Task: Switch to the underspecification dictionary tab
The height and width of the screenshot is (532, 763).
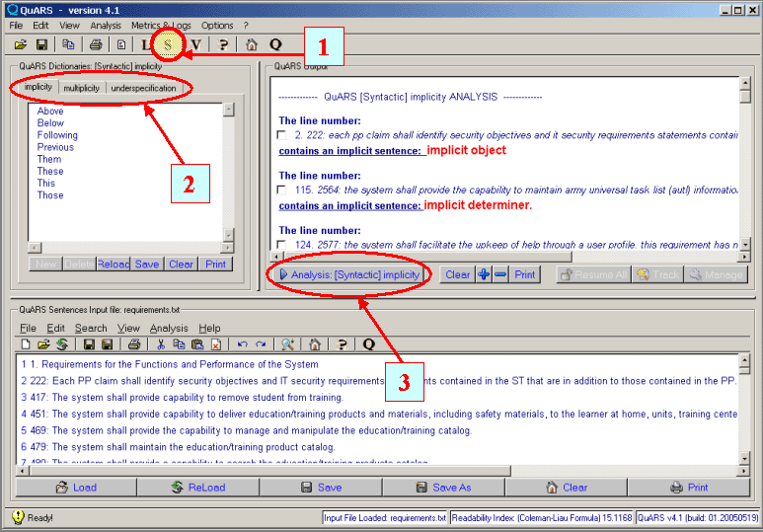Action: [143, 88]
